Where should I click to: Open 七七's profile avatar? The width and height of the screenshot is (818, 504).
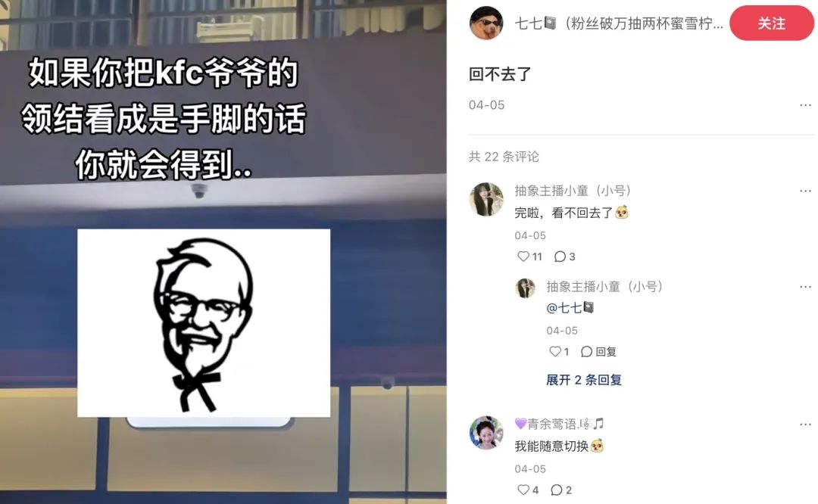click(x=486, y=23)
